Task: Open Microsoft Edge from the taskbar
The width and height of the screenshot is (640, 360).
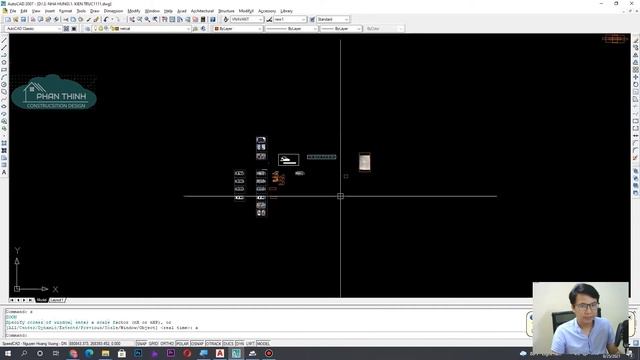Action: click(89, 353)
